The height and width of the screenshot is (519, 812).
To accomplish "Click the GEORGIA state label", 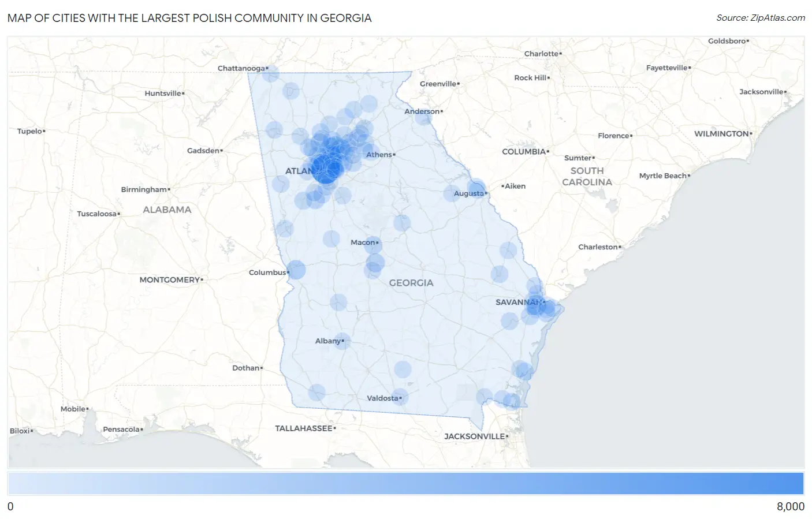I will (411, 283).
